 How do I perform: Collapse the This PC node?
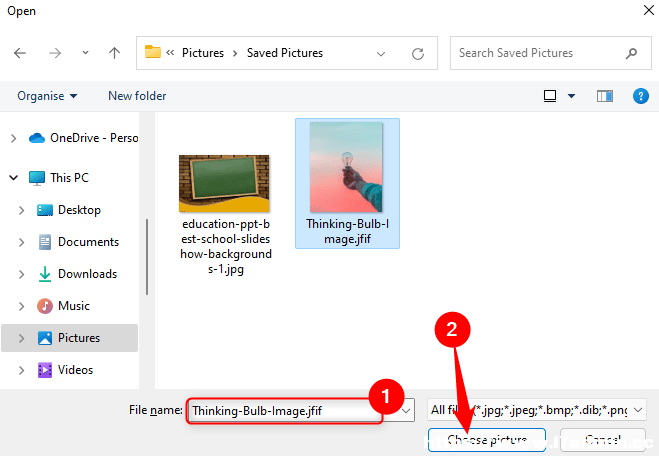13,178
